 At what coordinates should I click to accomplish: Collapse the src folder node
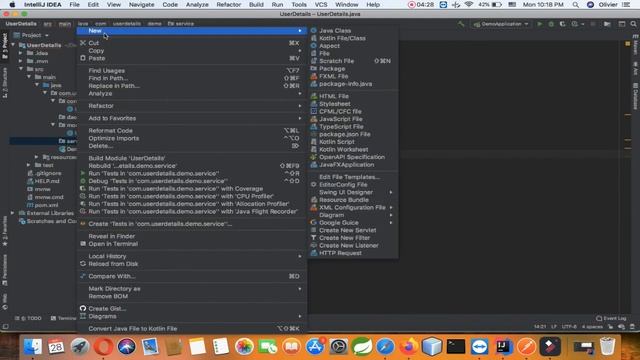click(21, 69)
